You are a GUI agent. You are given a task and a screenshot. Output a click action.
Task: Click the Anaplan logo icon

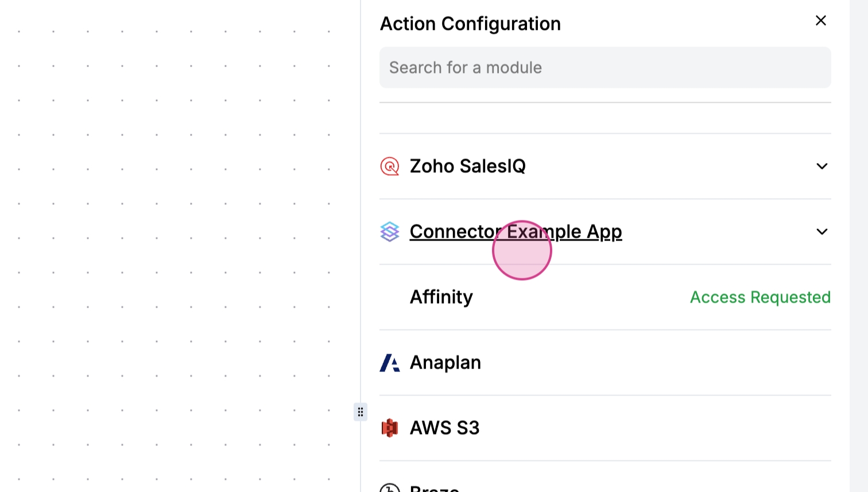click(390, 363)
